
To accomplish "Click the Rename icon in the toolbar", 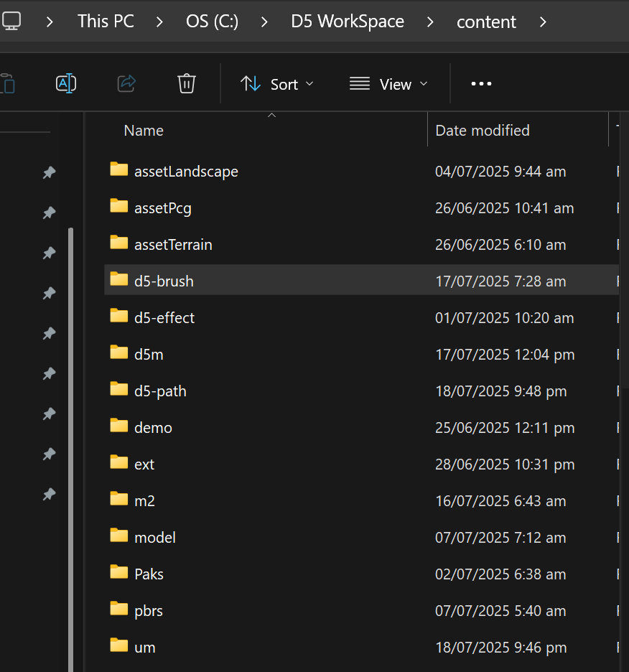I will (x=66, y=83).
